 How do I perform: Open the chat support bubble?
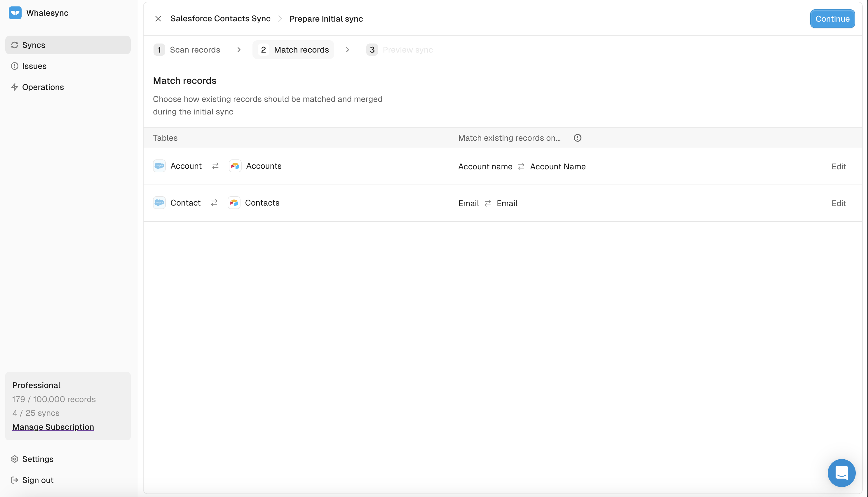841,473
